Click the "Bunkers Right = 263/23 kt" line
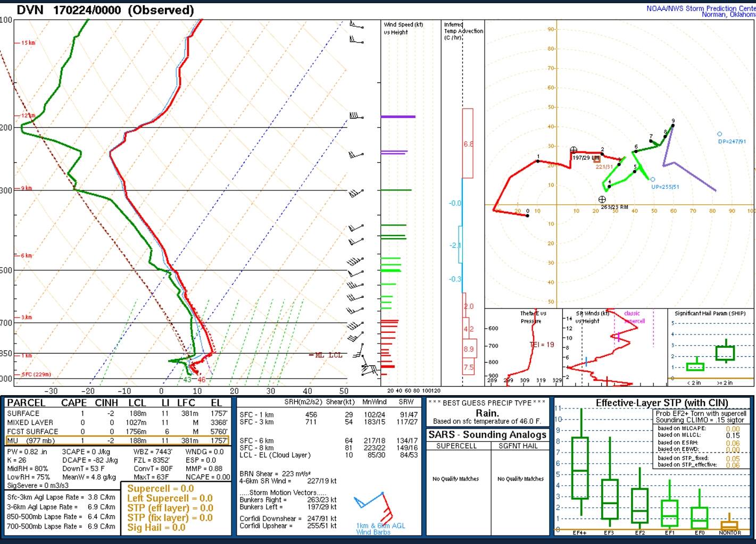Viewport: 756px width, 544px height. tap(288, 500)
